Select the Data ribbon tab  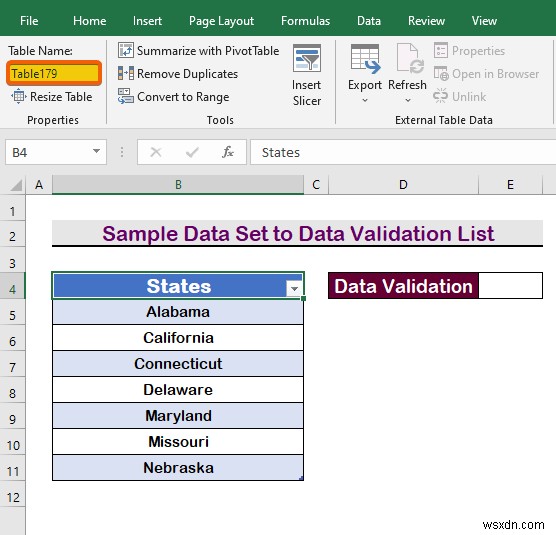[x=369, y=21]
